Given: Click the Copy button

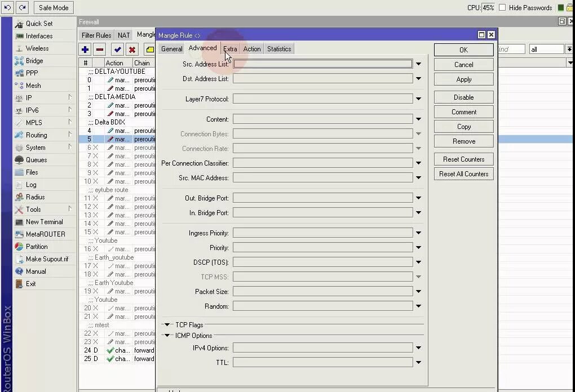Looking at the screenshot, I should pyautogui.click(x=463, y=127).
